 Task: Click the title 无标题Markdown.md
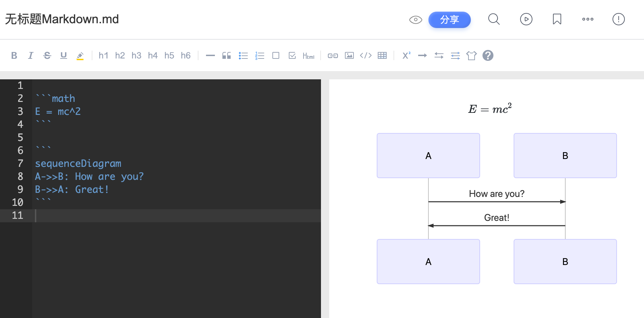click(62, 19)
